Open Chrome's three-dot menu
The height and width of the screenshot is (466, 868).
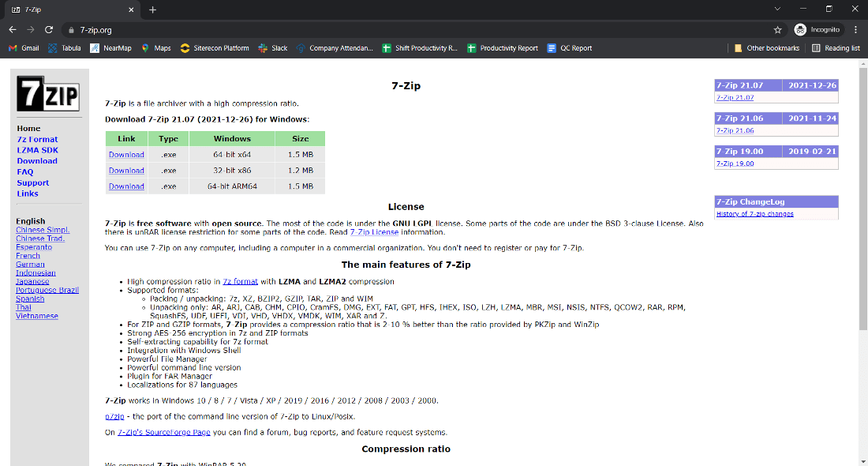[x=855, y=28]
